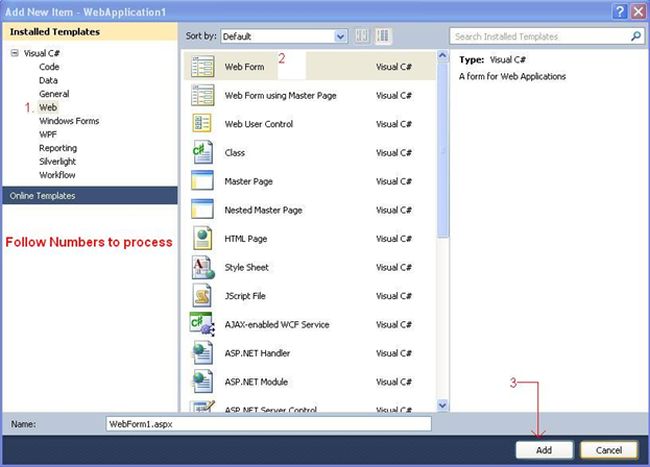
Task: Click the 'AJAX-enabled WCF Service' text
Action: click(x=277, y=324)
